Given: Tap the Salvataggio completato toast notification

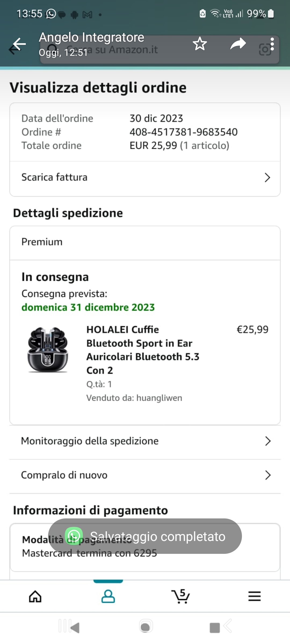Looking at the screenshot, I should click(x=145, y=537).
